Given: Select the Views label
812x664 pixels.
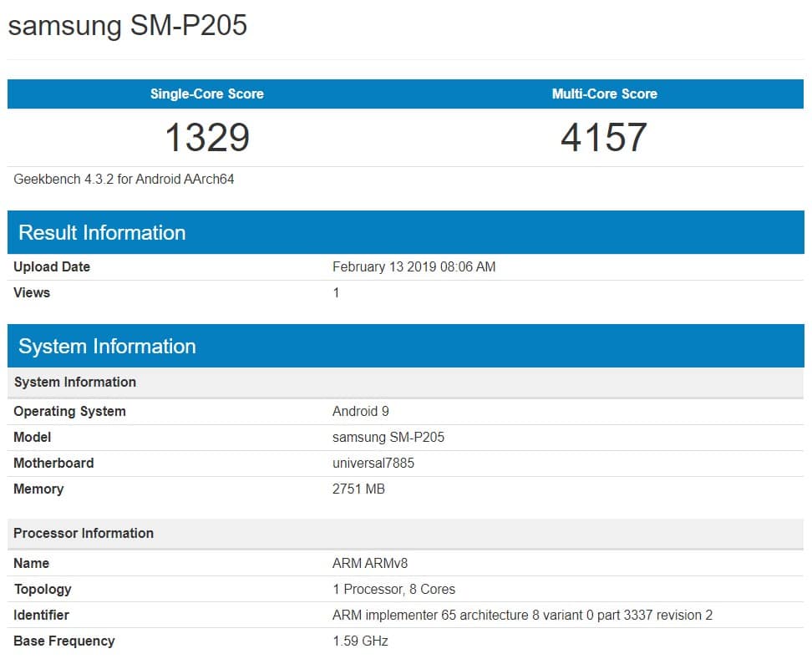Looking at the screenshot, I should click(32, 292).
